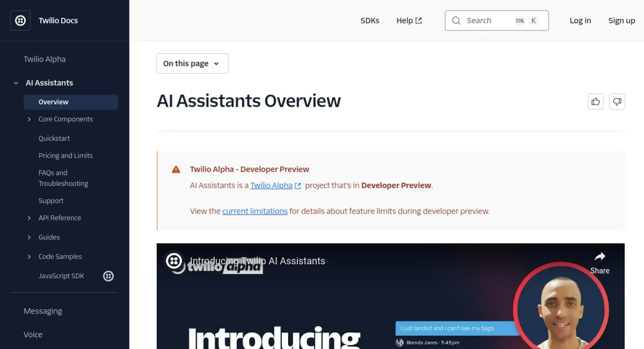Open Pricing and Limits page
The width and height of the screenshot is (644, 349).
65,156
